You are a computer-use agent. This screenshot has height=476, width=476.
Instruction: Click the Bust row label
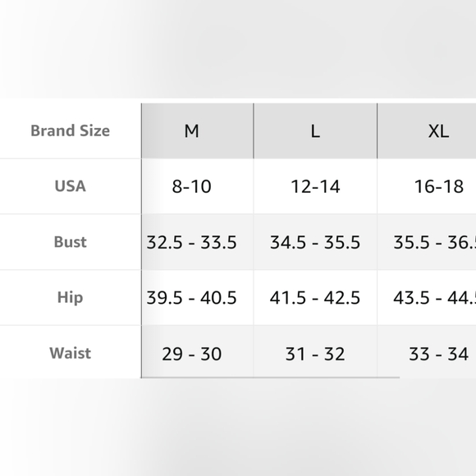(x=70, y=242)
